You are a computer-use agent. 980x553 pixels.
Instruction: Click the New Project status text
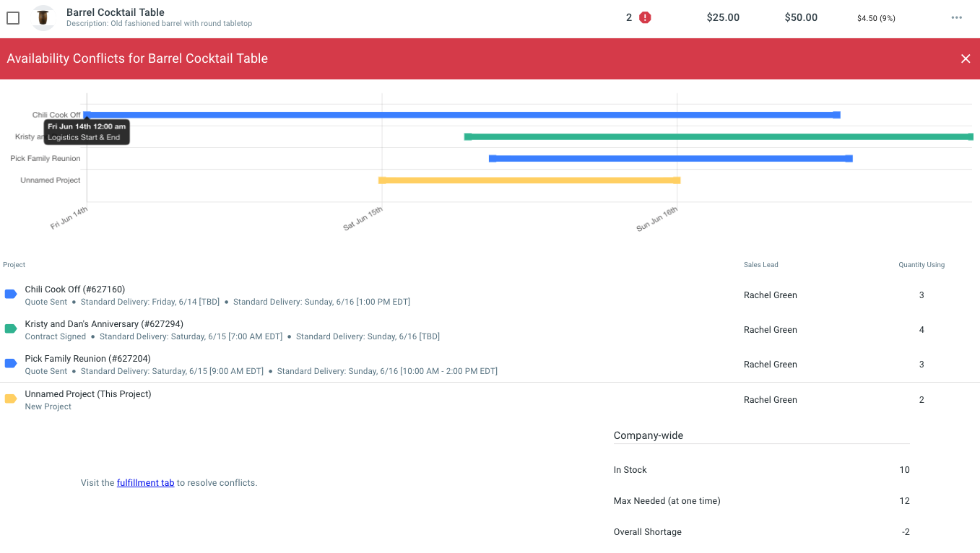point(48,406)
